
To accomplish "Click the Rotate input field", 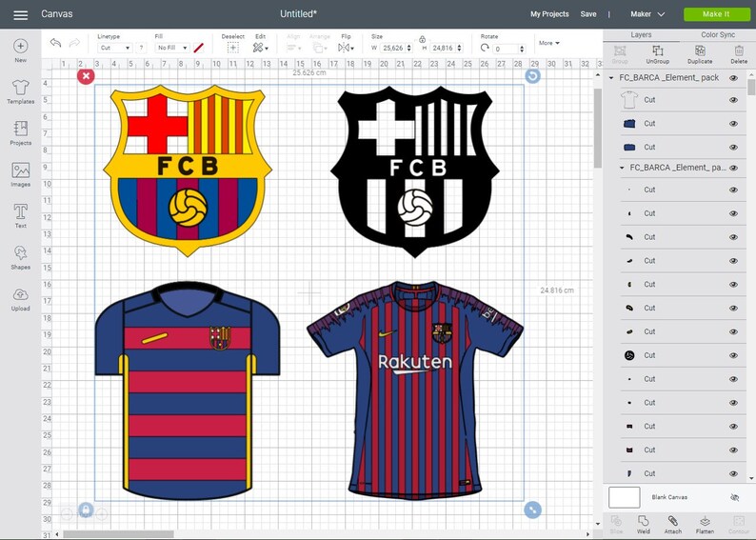I will tap(506, 49).
